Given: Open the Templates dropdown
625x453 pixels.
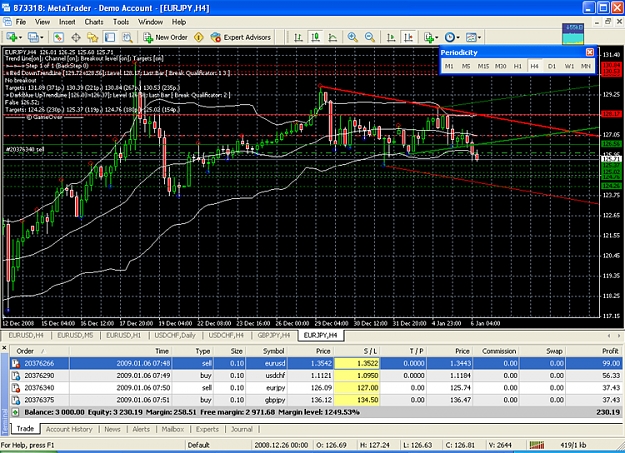Looking at the screenshot, I should pyautogui.click(x=473, y=37).
